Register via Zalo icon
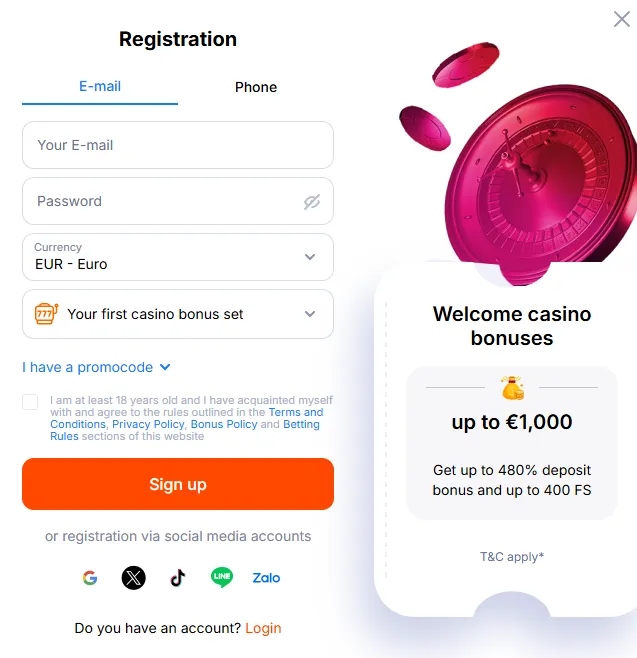Viewport: 637px width, 658px height. pos(266,578)
